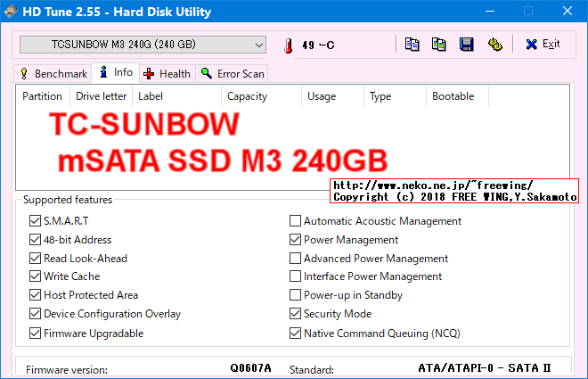This screenshot has width=588, height=379.
Task: Click the thermometer temperature icon
Action: pos(288,45)
